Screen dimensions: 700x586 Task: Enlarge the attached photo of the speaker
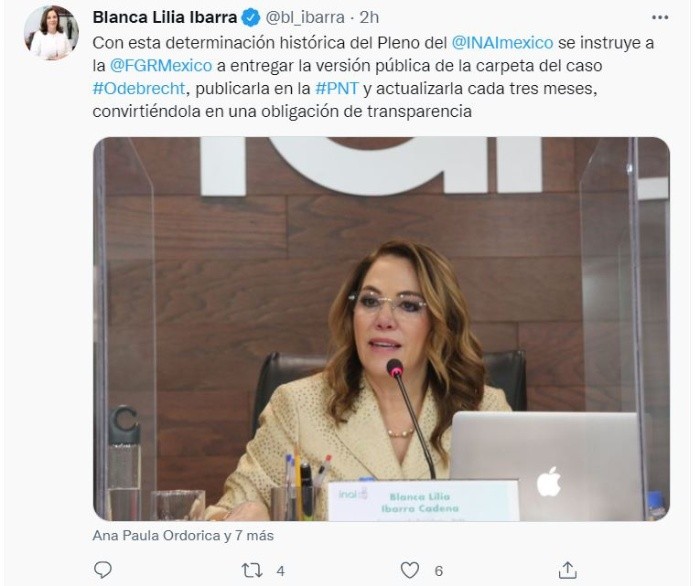coord(381,329)
